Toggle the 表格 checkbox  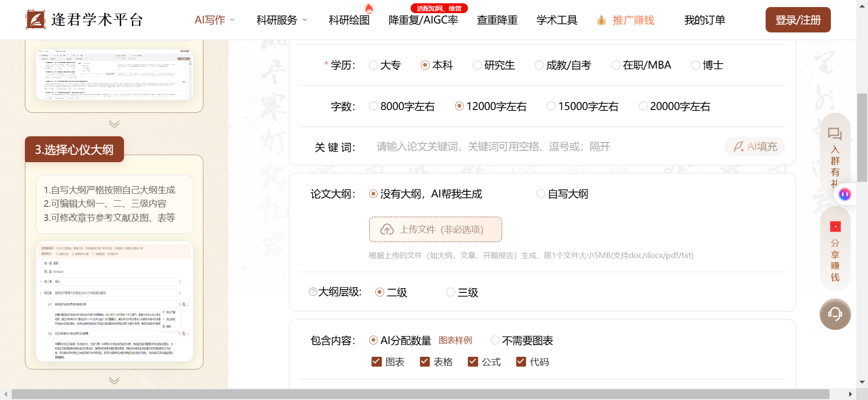[425, 361]
